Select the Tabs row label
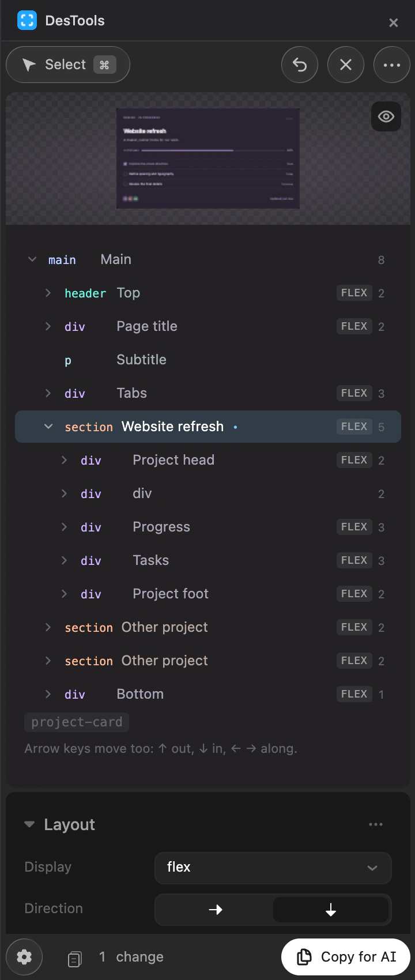Screen dimensions: 415x980 point(132,394)
